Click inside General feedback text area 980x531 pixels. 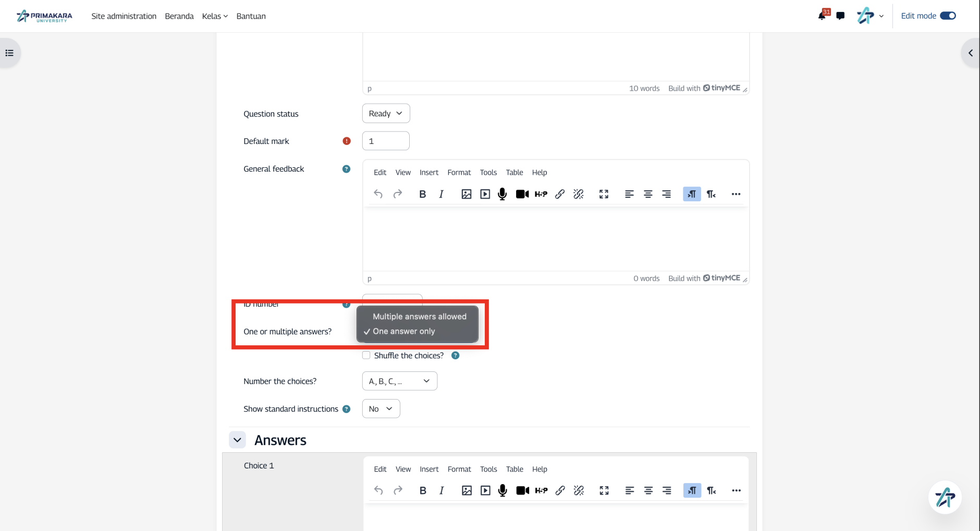pos(556,239)
